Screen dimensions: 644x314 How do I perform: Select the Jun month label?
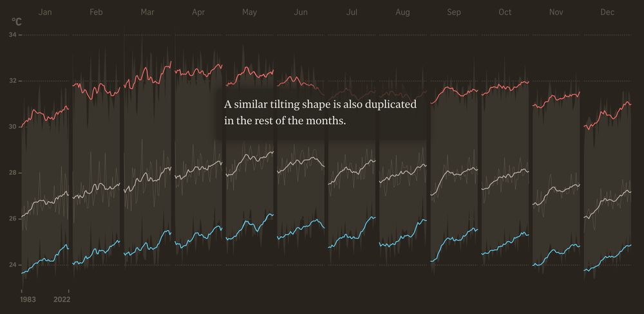300,12
